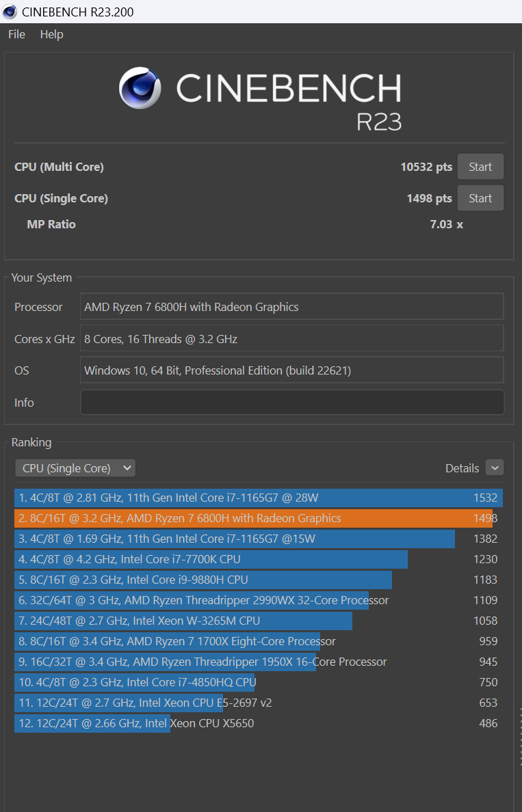Expand the Details chevron in Ranking
Image resolution: width=522 pixels, height=812 pixels.
[495, 468]
